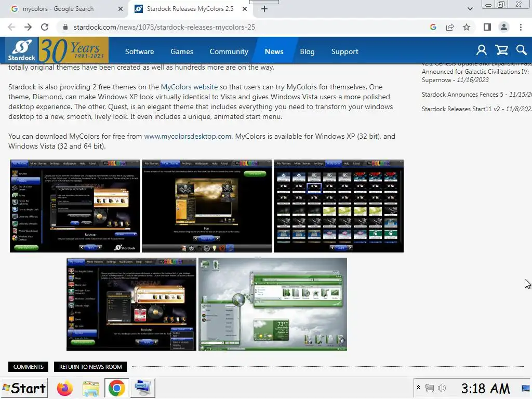This screenshot has width=532, height=399.
Task: Open the network tray icon
Action: click(x=430, y=388)
